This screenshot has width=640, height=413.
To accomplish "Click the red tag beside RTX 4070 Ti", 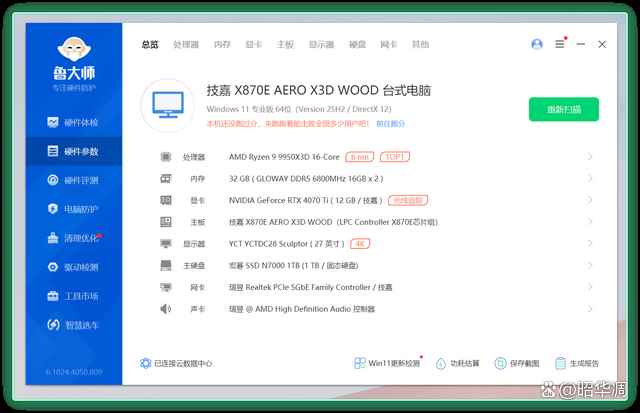I will point(408,200).
